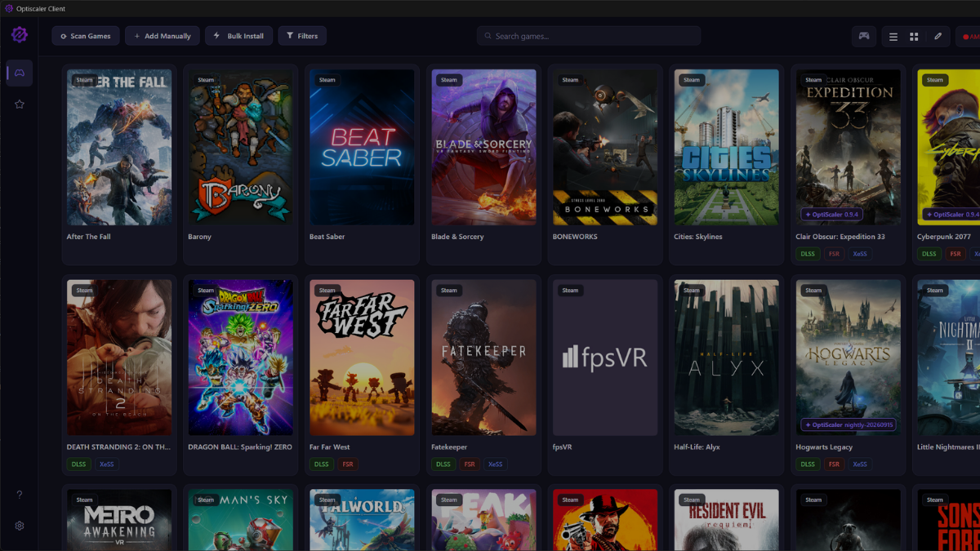Click OptiScaler nightly badge on Hogwarts Legacy

tap(849, 425)
